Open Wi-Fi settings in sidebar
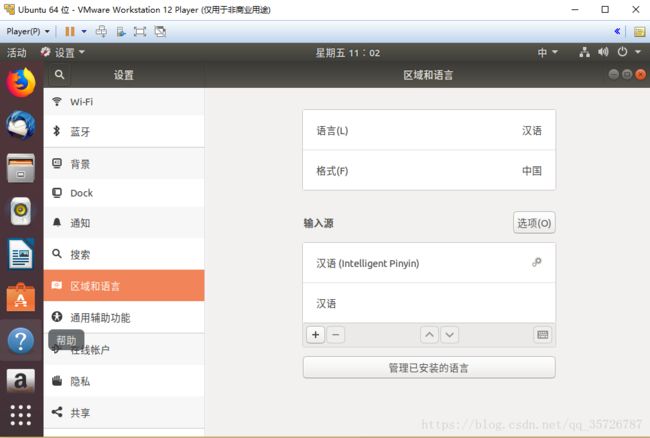Screen dimensions: 650x438 click(x=124, y=102)
